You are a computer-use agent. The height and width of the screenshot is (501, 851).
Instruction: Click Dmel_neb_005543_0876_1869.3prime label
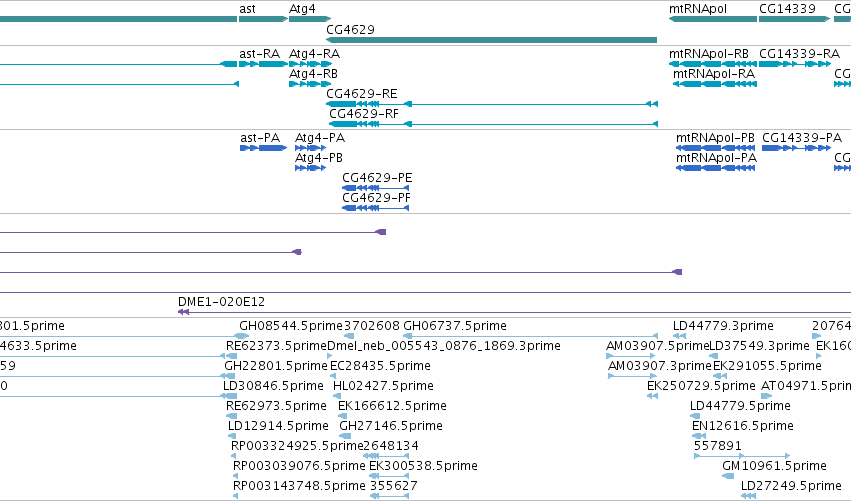[x=444, y=346]
